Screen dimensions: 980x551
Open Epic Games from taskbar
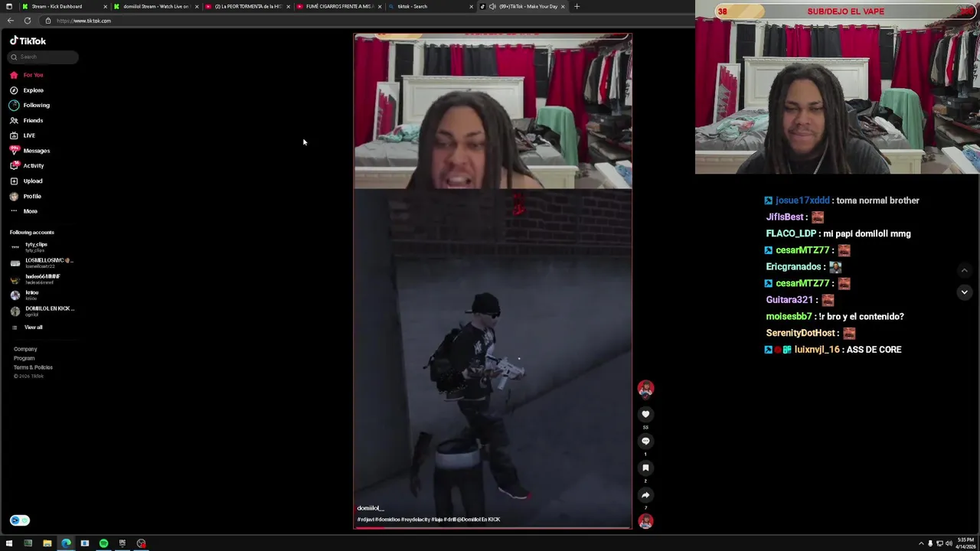[x=122, y=543]
